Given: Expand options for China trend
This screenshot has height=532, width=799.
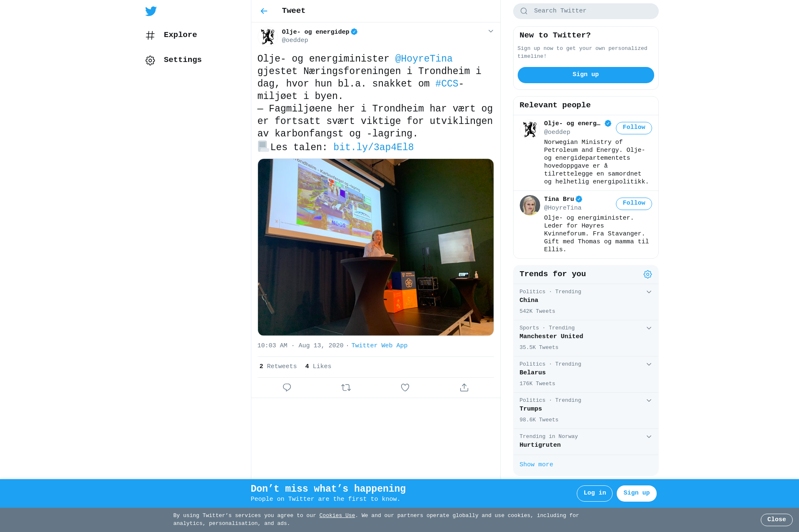Looking at the screenshot, I should click(649, 292).
